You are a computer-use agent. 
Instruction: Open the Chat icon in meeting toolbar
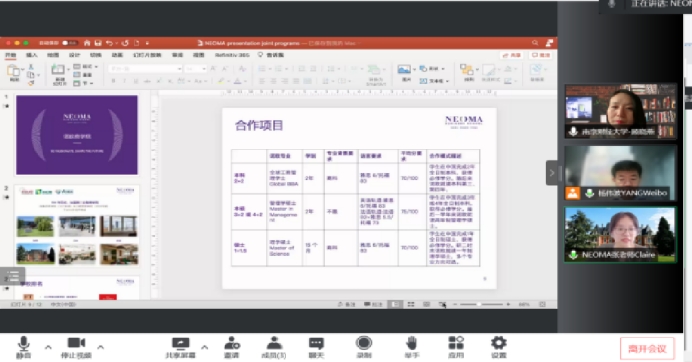(316, 343)
